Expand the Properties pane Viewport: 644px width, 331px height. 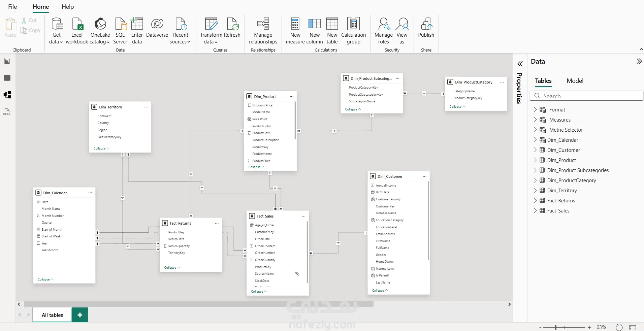tap(520, 64)
